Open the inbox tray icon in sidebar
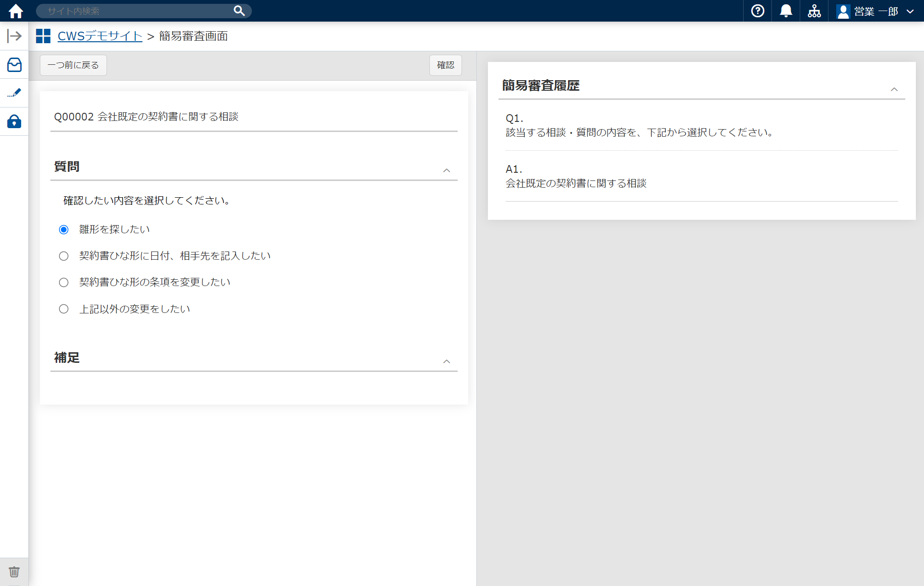 [x=14, y=65]
